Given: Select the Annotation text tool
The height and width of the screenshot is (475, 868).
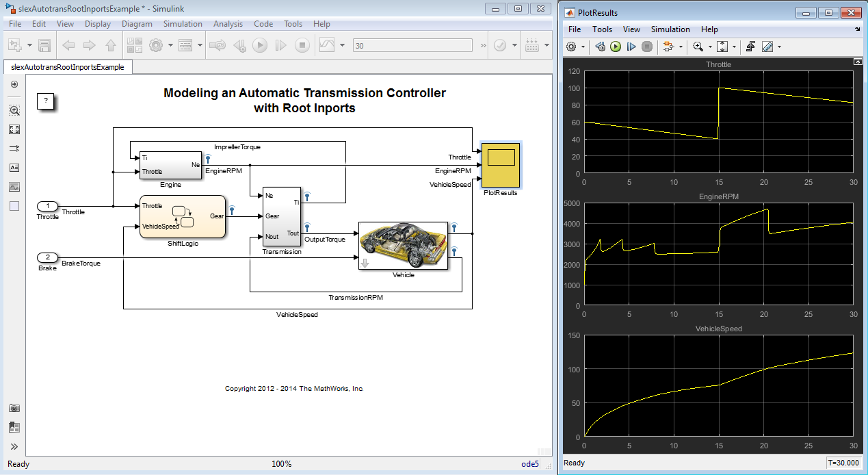Looking at the screenshot, I should 14,168.
